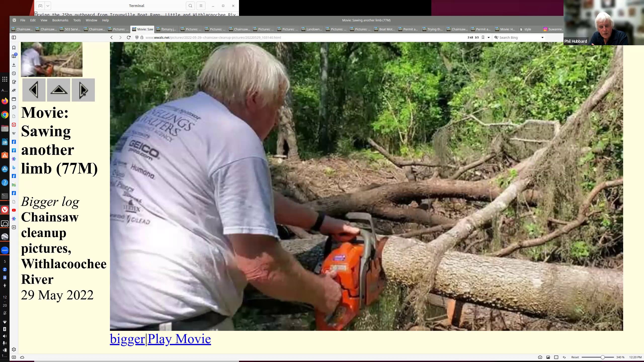Image resolution: width=644 pixels, height=362 pixels.
Task: Open Zoom from the dock
Action: point(5,250)
